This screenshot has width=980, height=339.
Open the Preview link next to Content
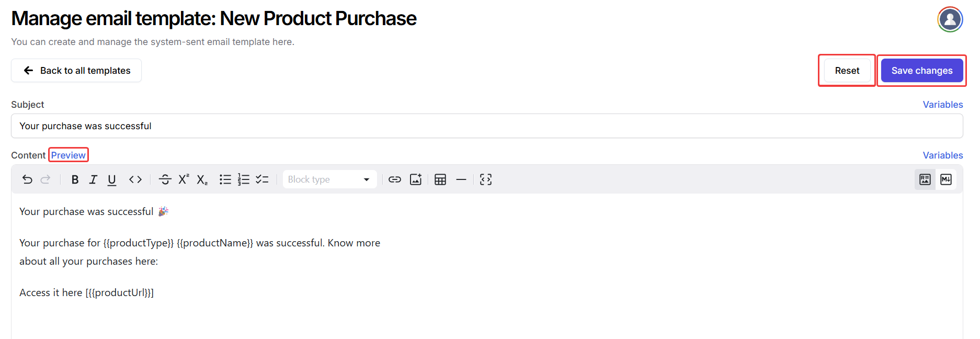click(69, 155)
